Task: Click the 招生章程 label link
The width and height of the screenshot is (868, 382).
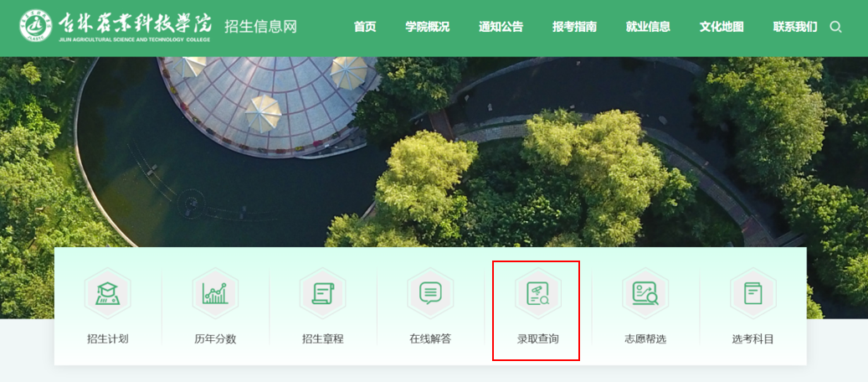Action: coord(323,338)
